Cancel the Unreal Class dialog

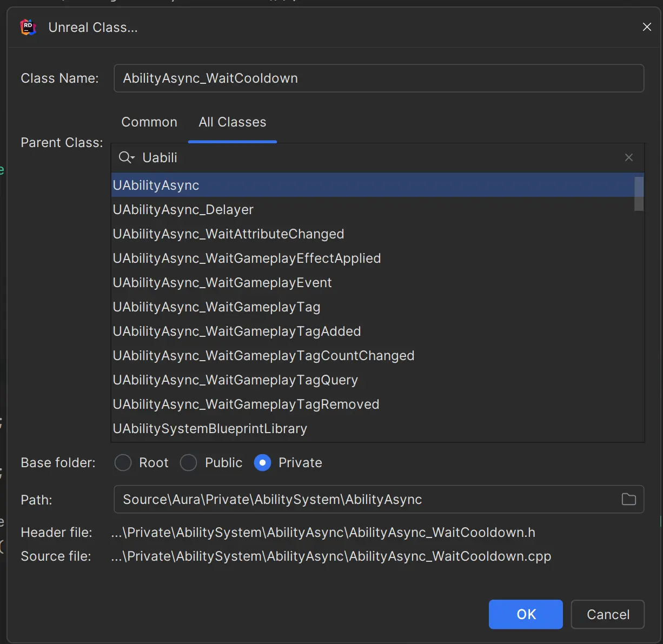pos(607,614)
